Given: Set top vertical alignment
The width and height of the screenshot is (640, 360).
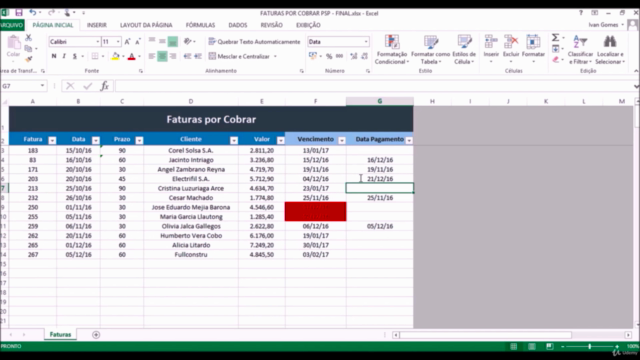Looking at the screenshot, I should [152, 41].
